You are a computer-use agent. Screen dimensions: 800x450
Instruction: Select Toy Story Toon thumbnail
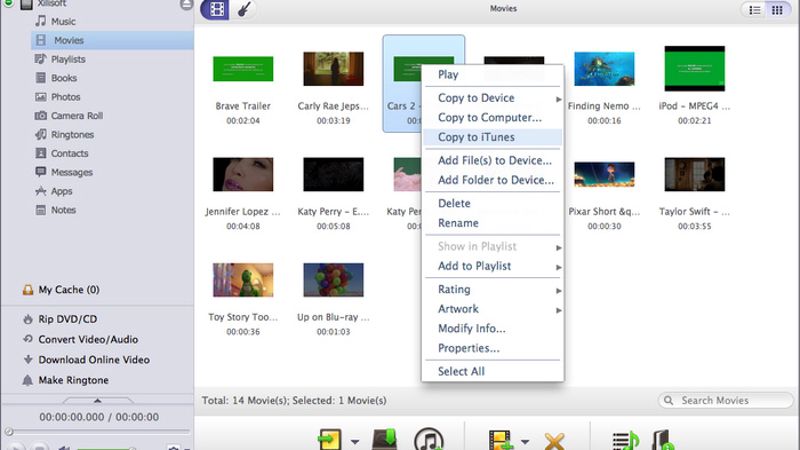click(x=243, y=280)
